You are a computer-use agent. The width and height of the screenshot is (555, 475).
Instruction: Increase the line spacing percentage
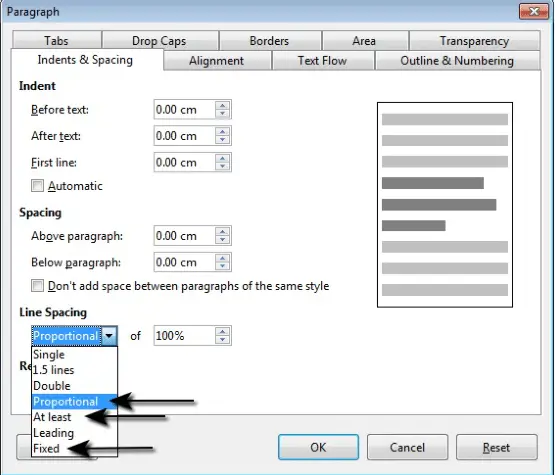click(222, 332)
